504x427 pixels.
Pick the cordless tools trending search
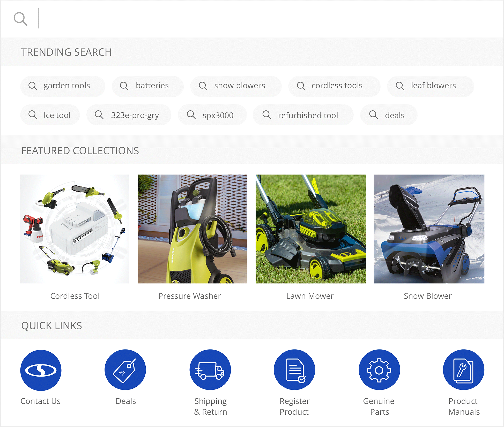(x=334, y=86)
